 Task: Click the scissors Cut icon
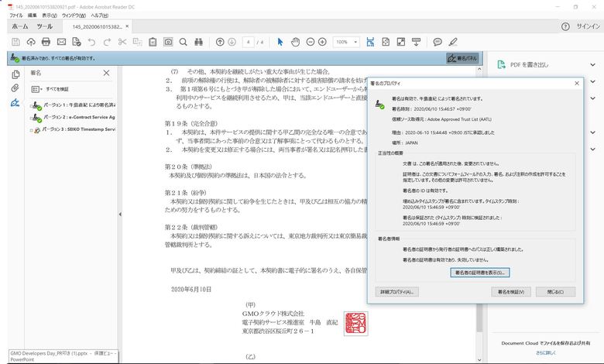coord(122,42)
